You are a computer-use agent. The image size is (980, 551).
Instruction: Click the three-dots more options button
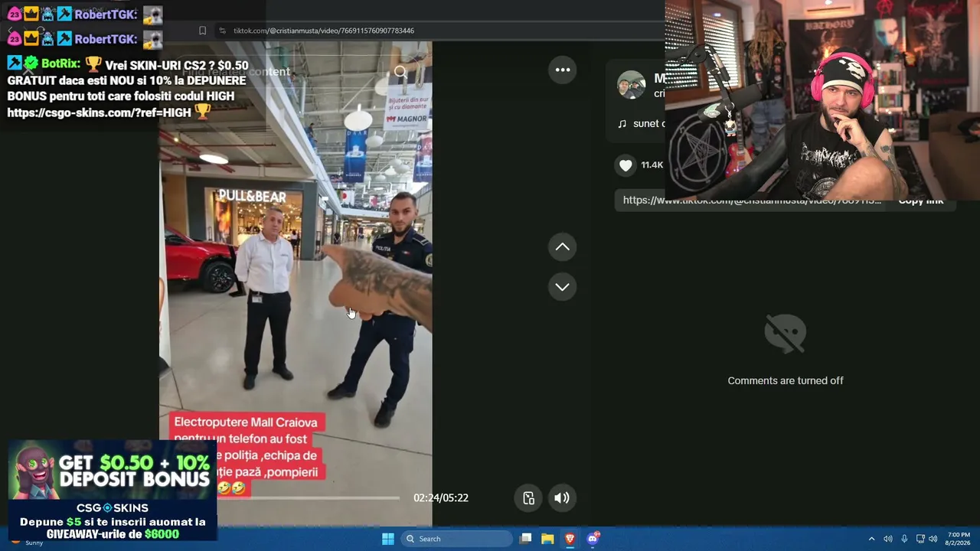[x=563, y=70]
